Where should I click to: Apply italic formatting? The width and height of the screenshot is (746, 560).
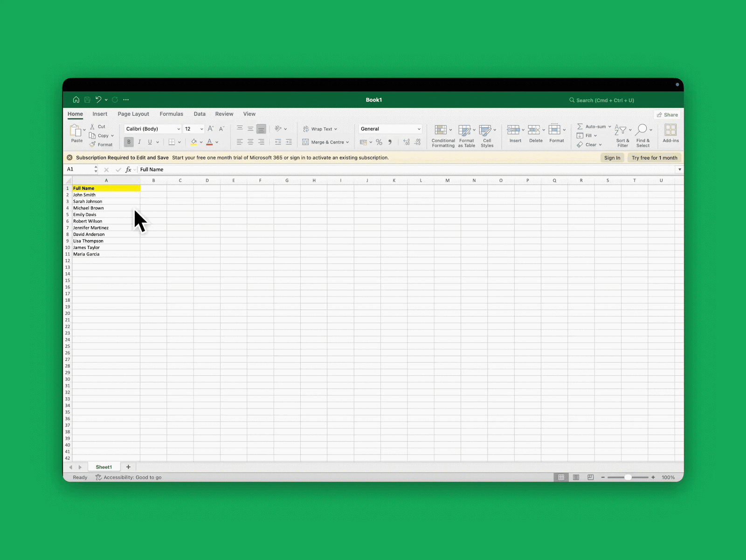[139, 142]
